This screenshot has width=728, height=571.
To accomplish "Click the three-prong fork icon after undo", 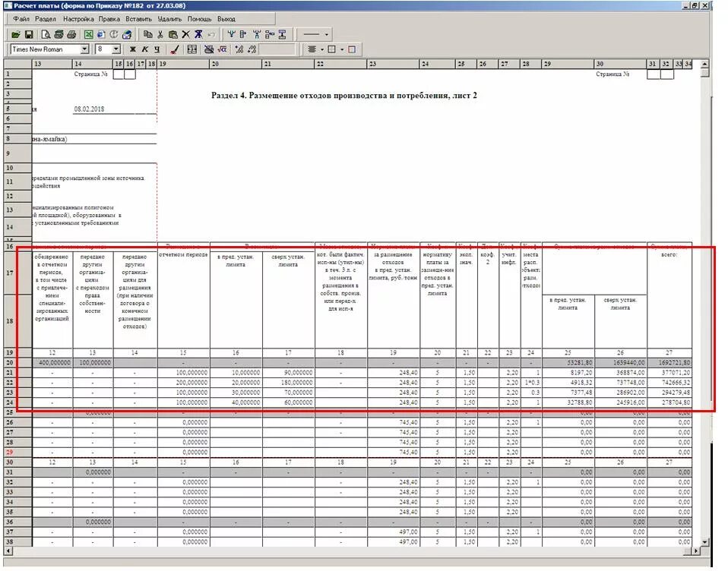I will click(x=231, y=34).
